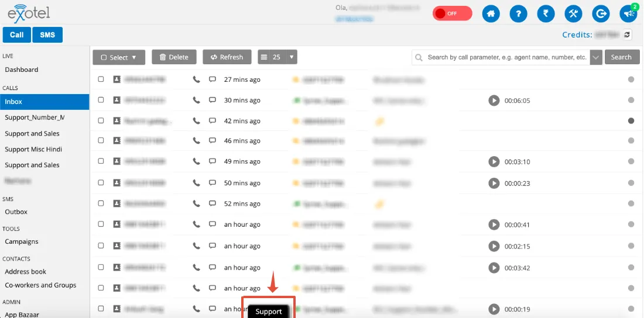Screen dimensions: 644x318
Task: Check the 27 mins ago row checkbox
Action: pos(101,79)
